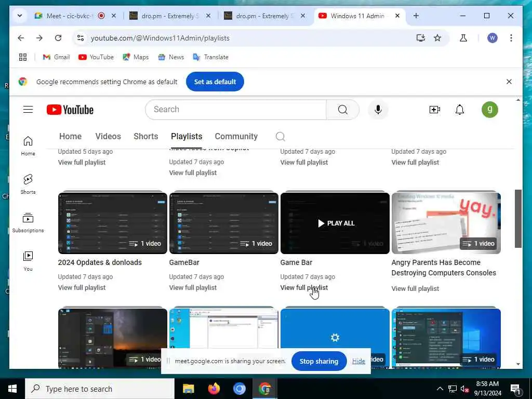Screen dimensions: 532x399
Task: Open the apps grid in bookmarks bar
Action: [23, 57]
